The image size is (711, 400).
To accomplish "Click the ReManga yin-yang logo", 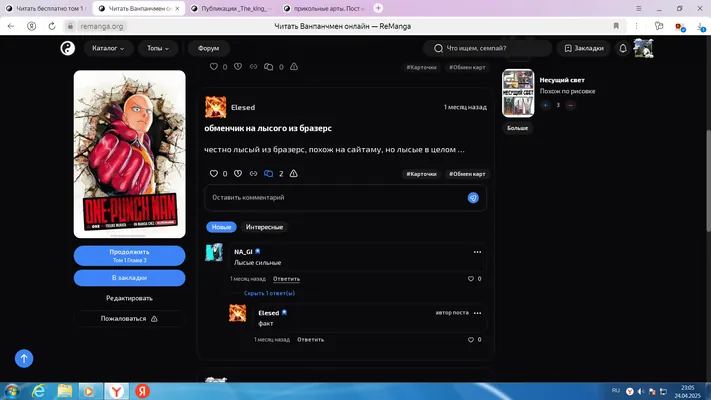I will pyautogui.click(x=68, y=48).
